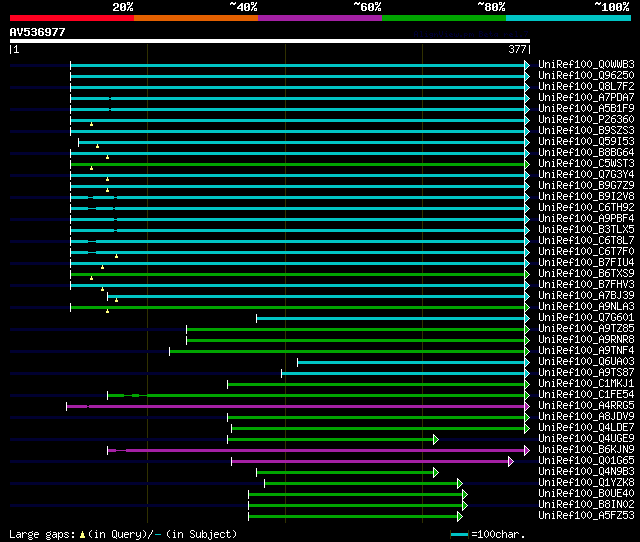Click the UniRef100_B6KJN9 label
Viewport: 640px width, 542px height.
click(586, 450)
